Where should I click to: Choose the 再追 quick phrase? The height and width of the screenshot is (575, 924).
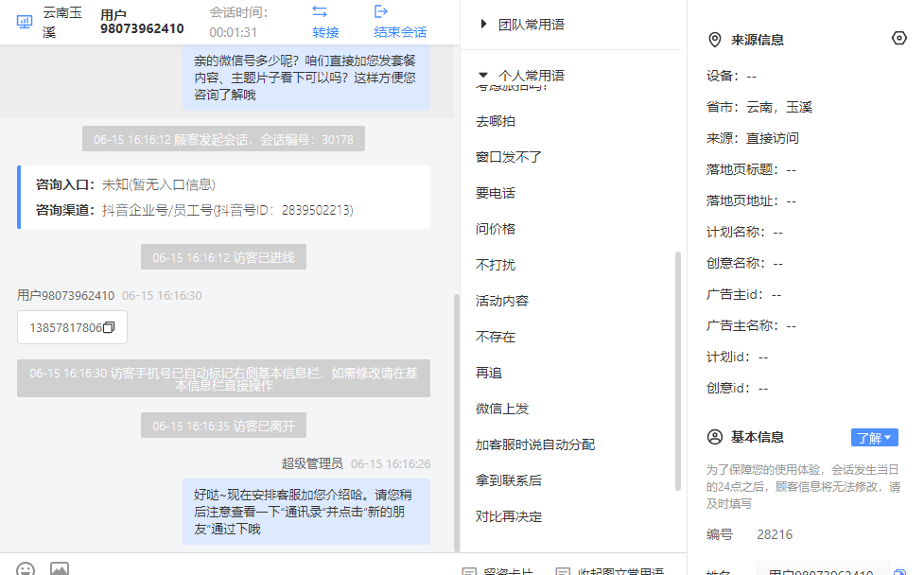pyautogui.click(x=489, y=373)
